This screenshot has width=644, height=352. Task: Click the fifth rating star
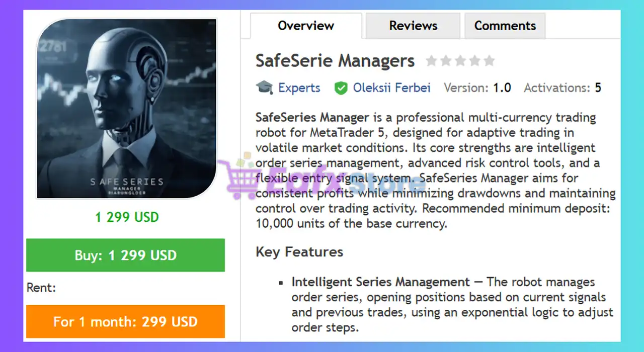point(490,61)
